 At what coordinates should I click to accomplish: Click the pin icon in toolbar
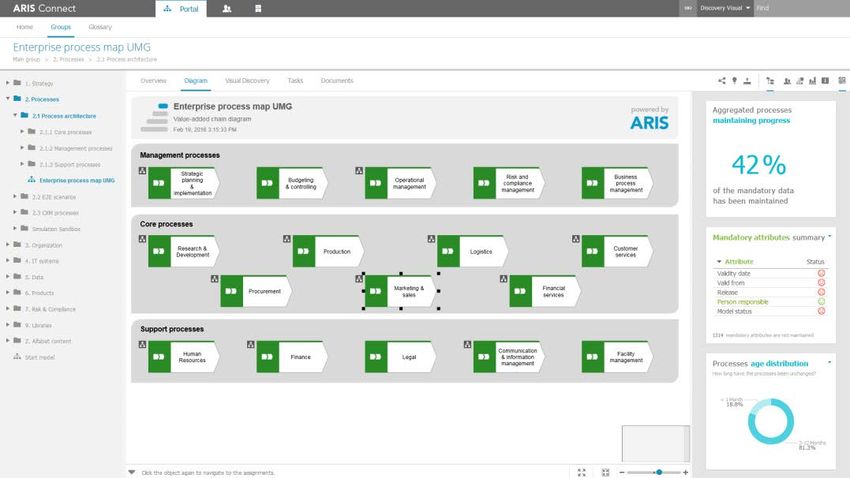tap(735, 81)
